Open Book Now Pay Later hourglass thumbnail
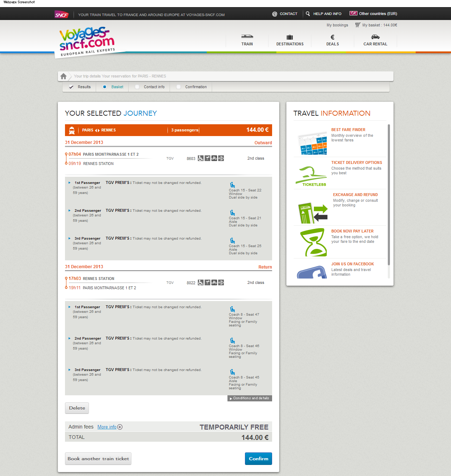The image size is (451, 476). 314,242
